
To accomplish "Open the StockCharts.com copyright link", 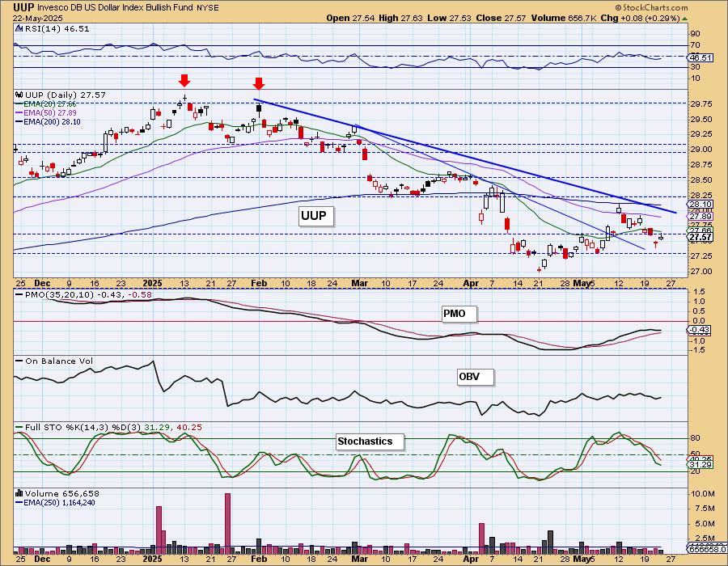I will (x=651, y=7).
